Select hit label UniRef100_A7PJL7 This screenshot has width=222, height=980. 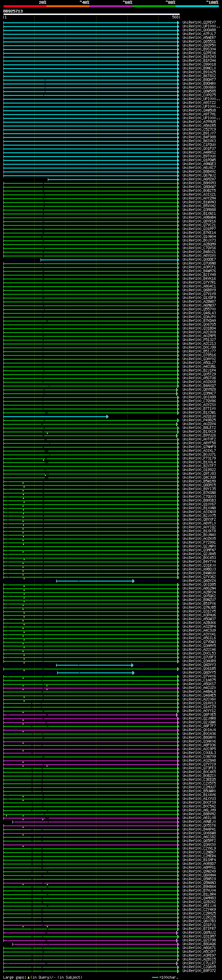pyautogui.click(x=199, y=34)
